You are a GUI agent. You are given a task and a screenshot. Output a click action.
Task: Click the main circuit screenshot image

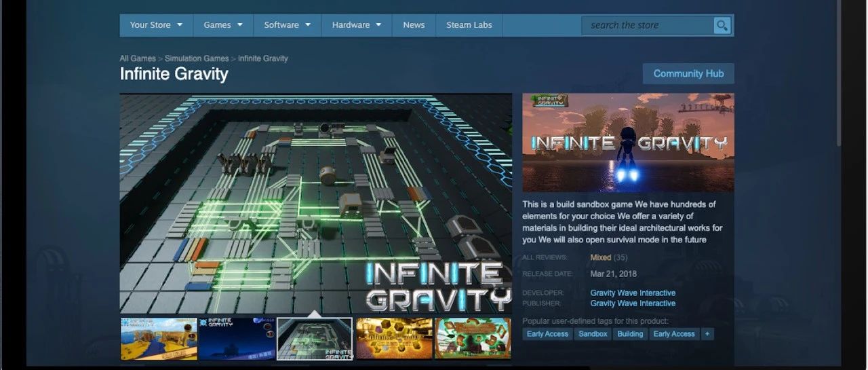316,203
